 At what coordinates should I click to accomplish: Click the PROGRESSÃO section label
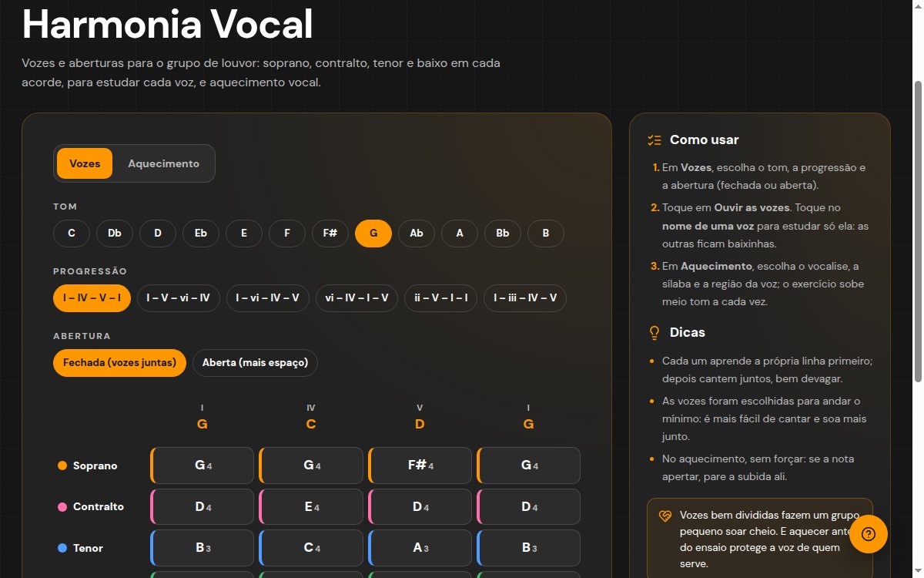pyautogui.click(x=90, y=271)
